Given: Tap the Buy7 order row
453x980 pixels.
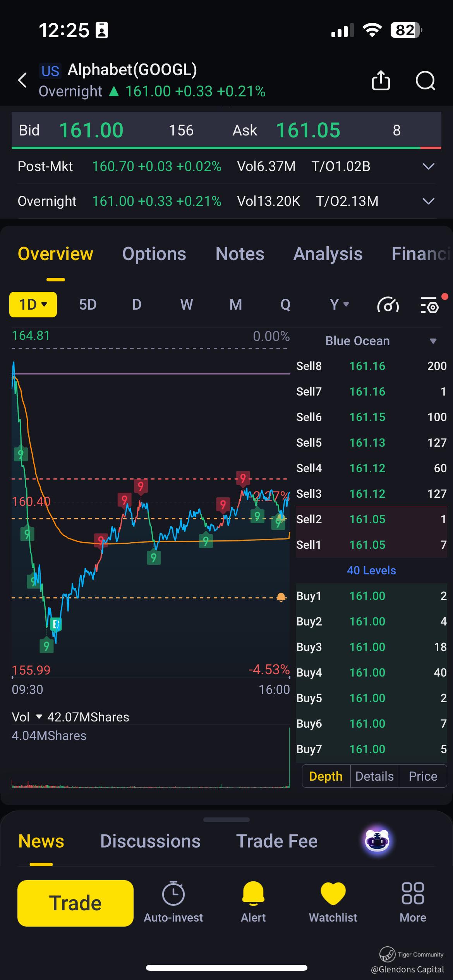Looking at the screenshot, I should coord(371,749).
